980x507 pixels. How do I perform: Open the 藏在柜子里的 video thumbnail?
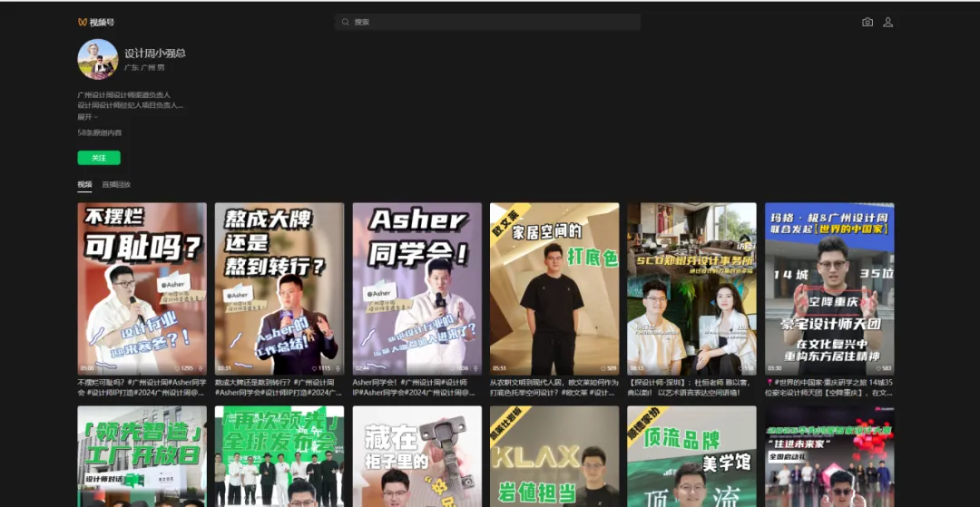click(x=416, y=456)
